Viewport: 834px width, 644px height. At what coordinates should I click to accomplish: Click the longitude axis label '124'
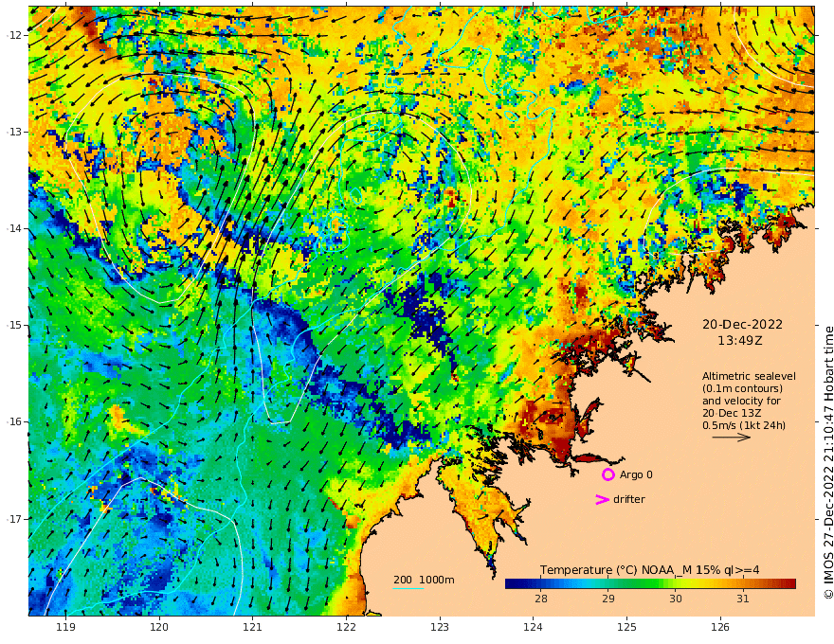(x=534, y=628)
